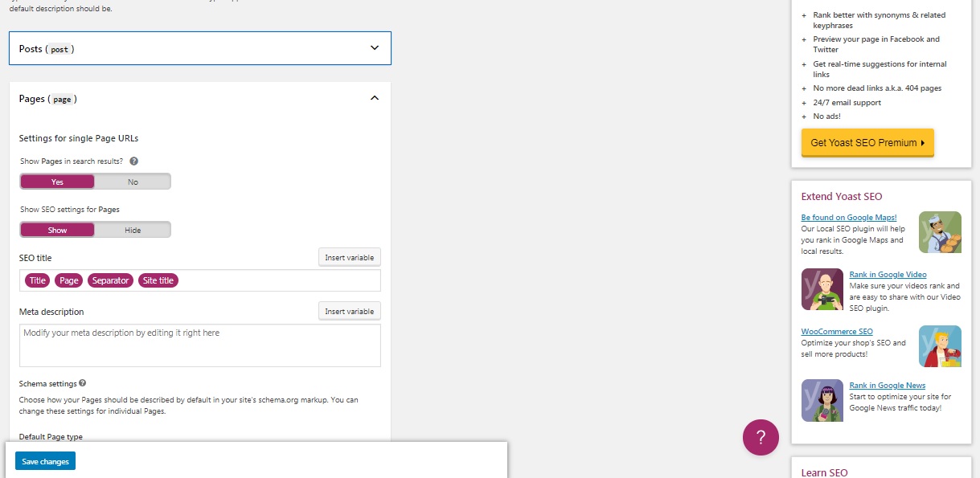Collapse the Pages section

(x=374, y=98)
